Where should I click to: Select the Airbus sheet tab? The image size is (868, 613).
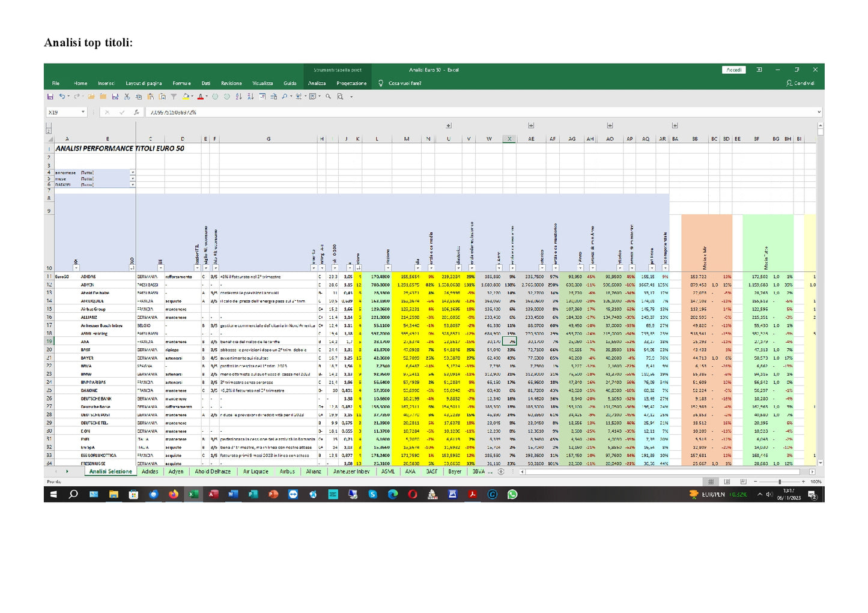[287, 472]
